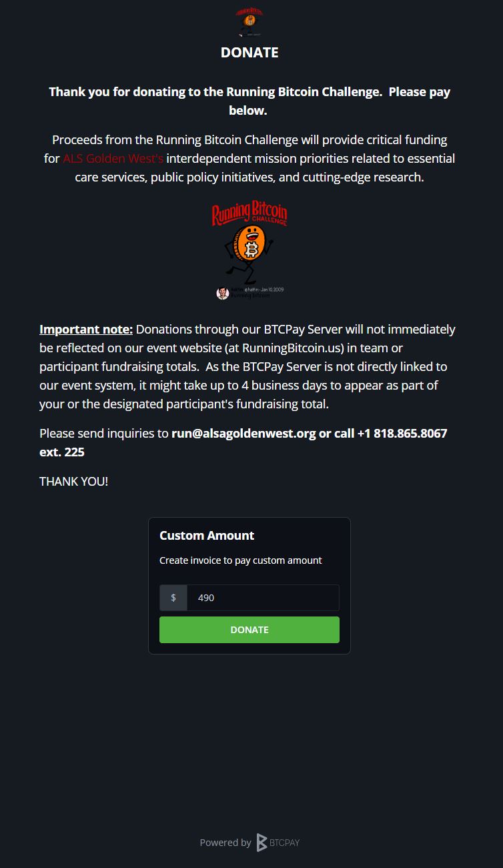
Task: Click the large Running Bitcoin Challenge mascot image
Action: (249, 251)
